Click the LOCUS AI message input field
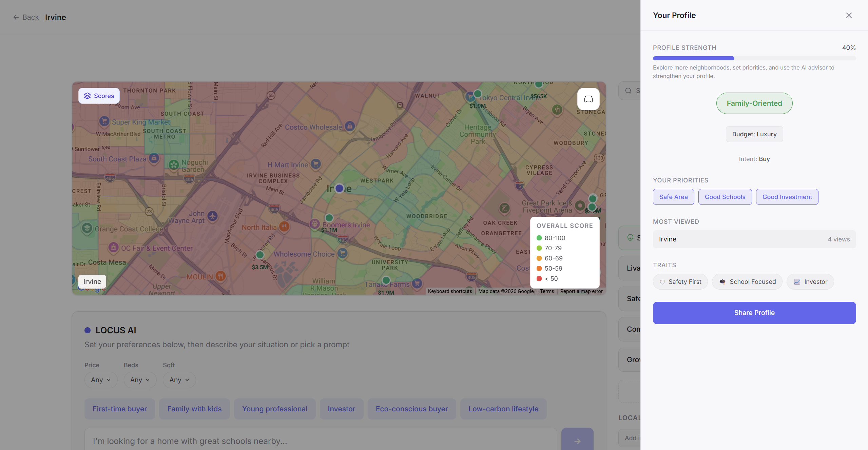868x450 pixels. click(x=321, y=441)
